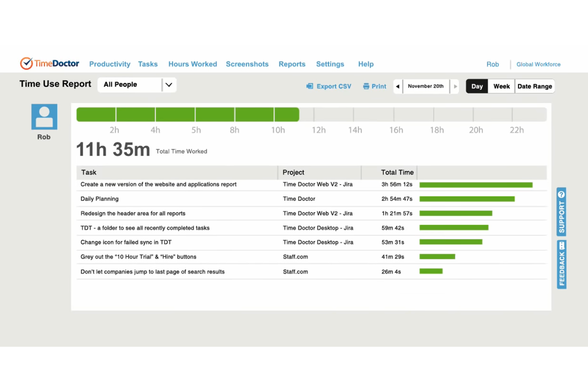Image resolution: width=588 pixels, height=392 pixels.
Task: Open the Productivity menu
Action: pyautogui.click(x=110, y=64)
